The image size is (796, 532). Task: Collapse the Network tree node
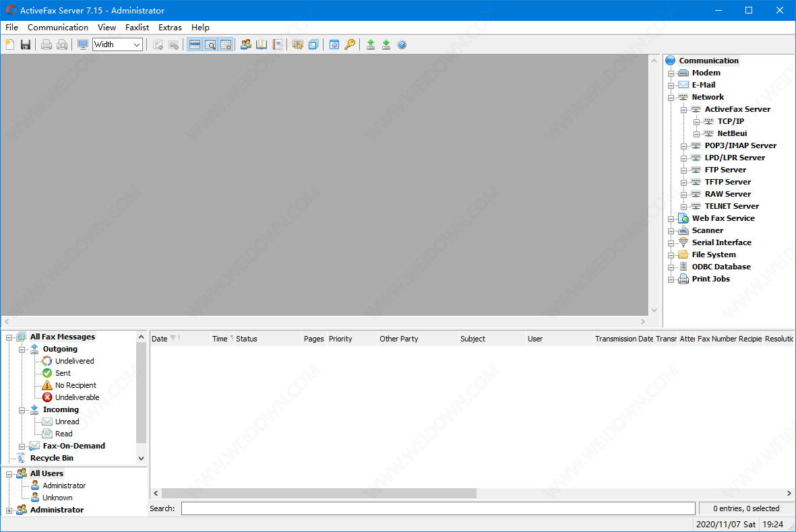pyautogui.click(x=671, y=98)
